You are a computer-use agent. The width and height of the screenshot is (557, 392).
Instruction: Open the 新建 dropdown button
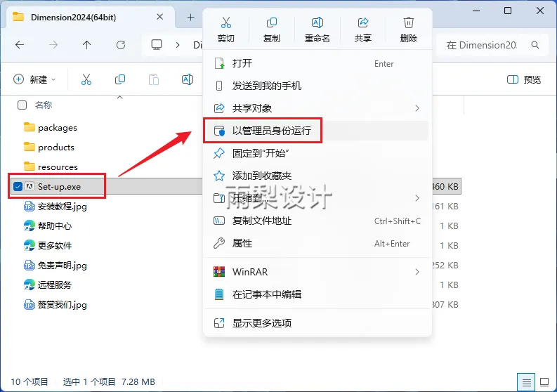point(34,79)
